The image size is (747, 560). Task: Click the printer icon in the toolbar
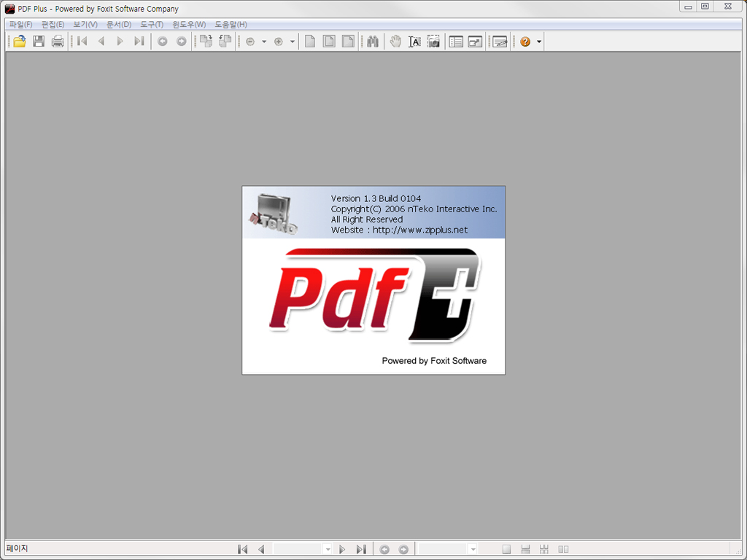(58, 42)
